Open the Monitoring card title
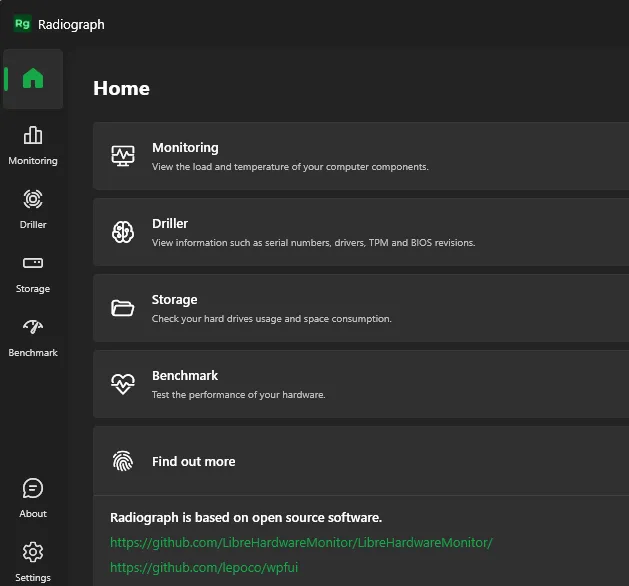Image resolution: width=629 pixels, height=586 pixels. pyautogui.click(x=185, y=148)
